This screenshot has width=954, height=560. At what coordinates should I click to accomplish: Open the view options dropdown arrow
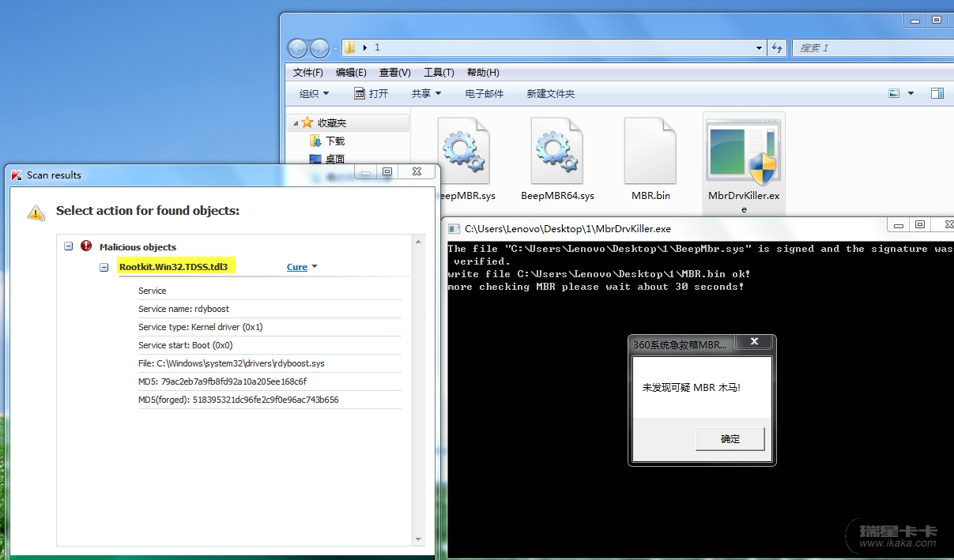(x=911, y=93)
